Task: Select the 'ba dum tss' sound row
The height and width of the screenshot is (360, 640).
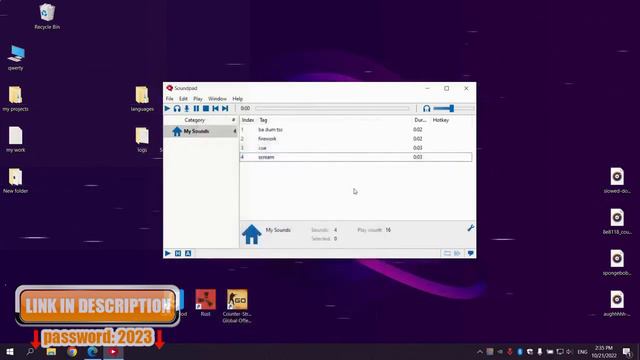Action: click(356, 129)
